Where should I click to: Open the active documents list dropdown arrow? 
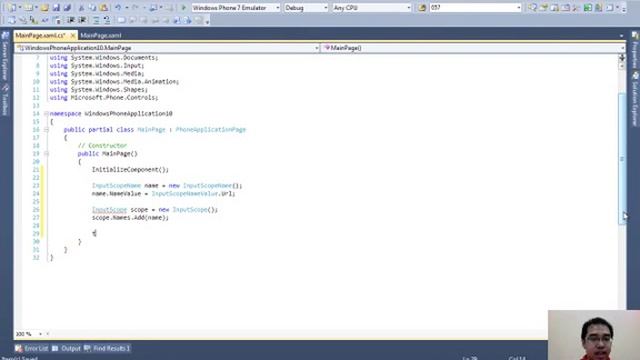point(621,36)
